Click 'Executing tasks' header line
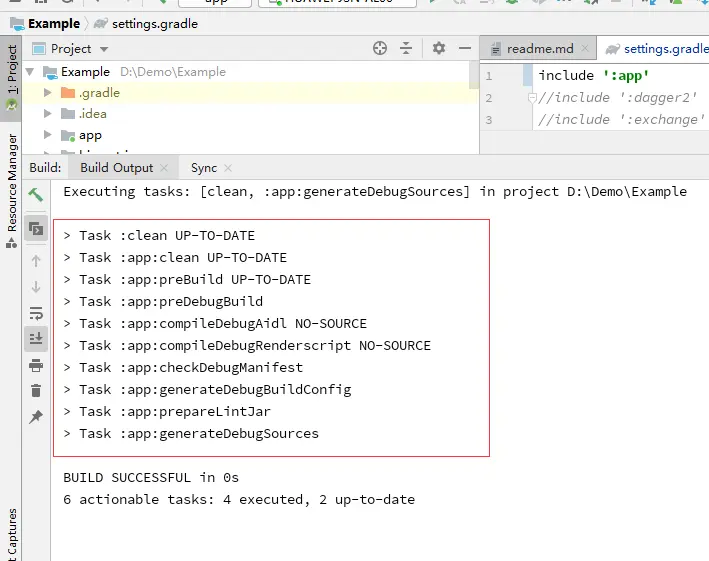Viewport: 709px width, 561px height. point(375,192)
